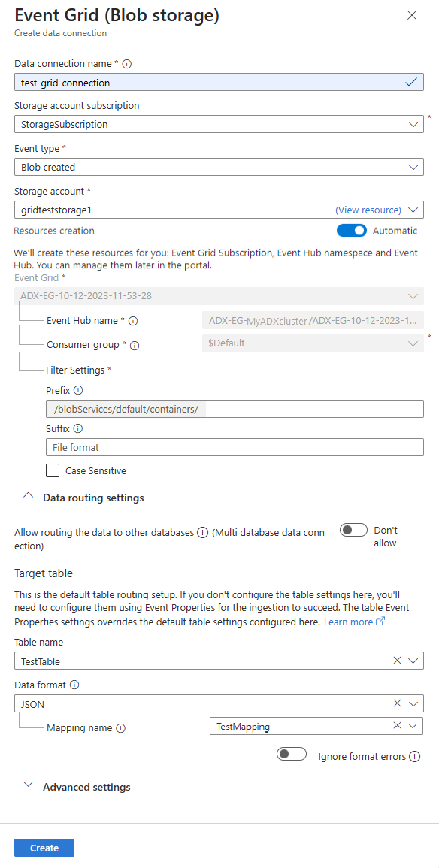
Task: Click info icon beside Data format label
Action: pos(74,685)
